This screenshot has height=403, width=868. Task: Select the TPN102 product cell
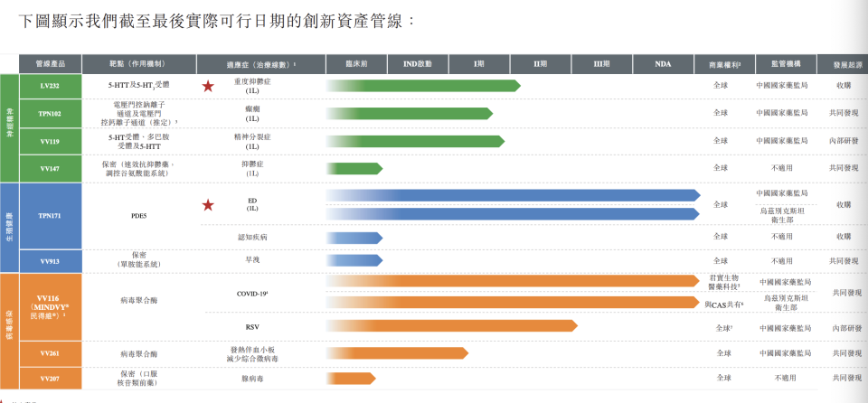click(x=51, y=114)
